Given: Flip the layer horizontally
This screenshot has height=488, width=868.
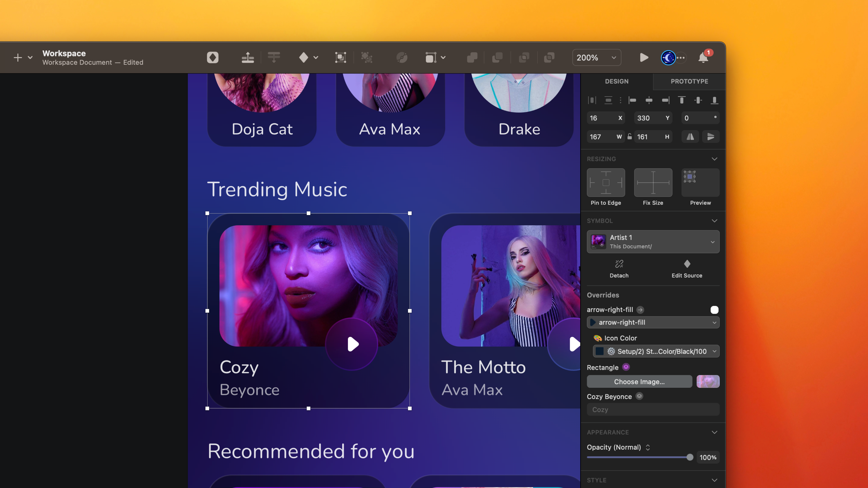Looking at the screenshot, I should 690,137.
